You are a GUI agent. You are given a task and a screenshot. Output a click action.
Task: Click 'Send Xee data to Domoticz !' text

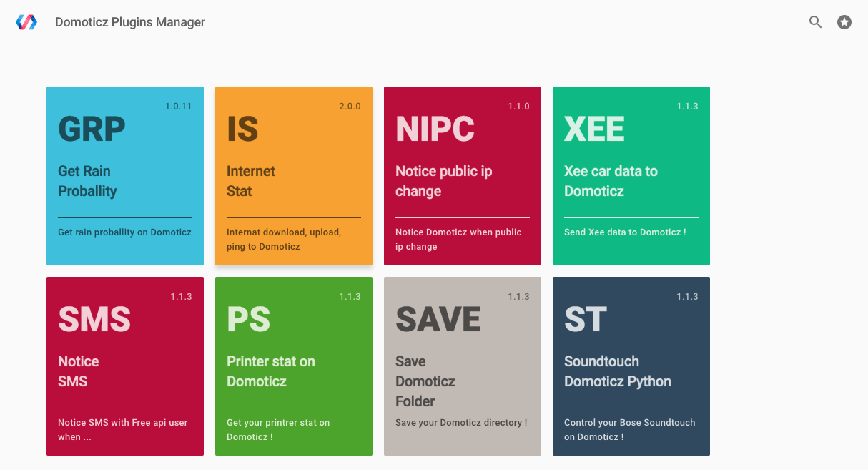click(625, 232)
